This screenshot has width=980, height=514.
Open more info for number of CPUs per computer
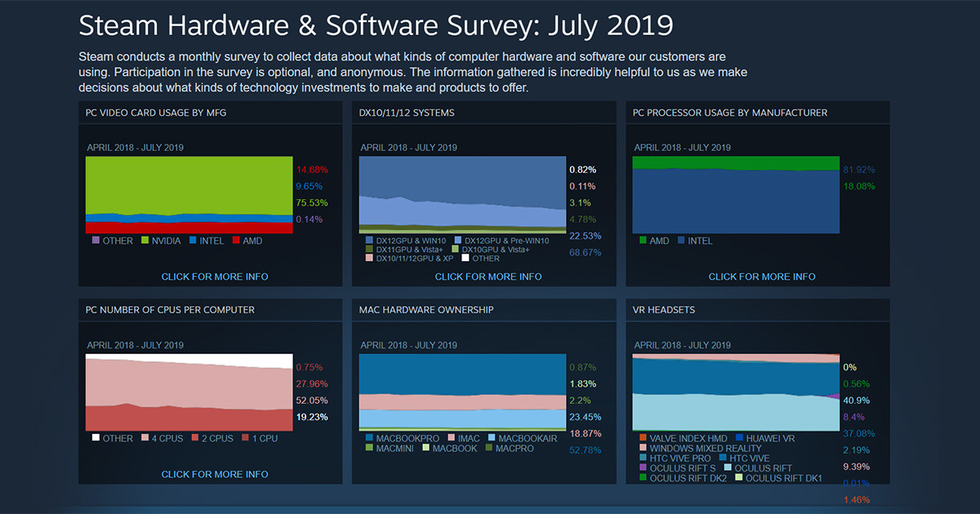point(215,474)
